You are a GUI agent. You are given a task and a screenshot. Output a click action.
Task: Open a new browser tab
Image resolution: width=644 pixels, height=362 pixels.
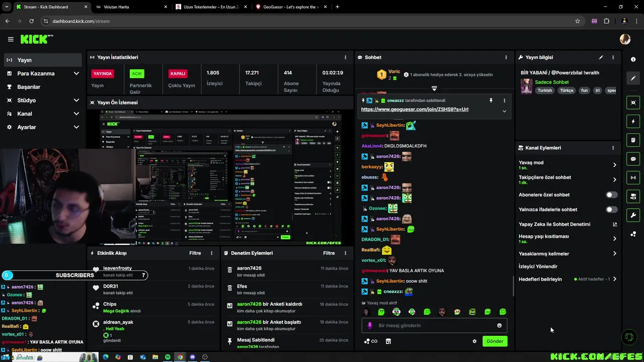pyautogui.click(x=337, y=7)
